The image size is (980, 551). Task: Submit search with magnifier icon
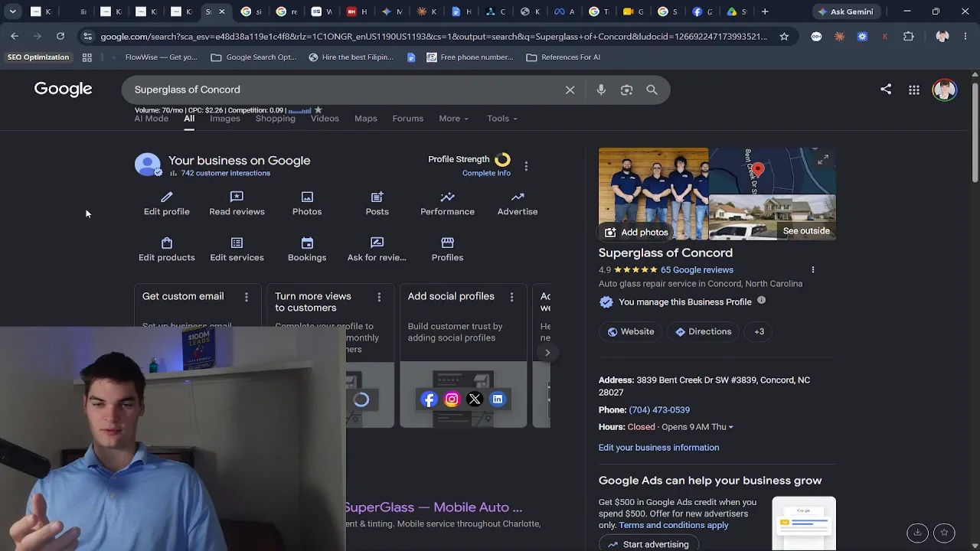click(652, 90)
